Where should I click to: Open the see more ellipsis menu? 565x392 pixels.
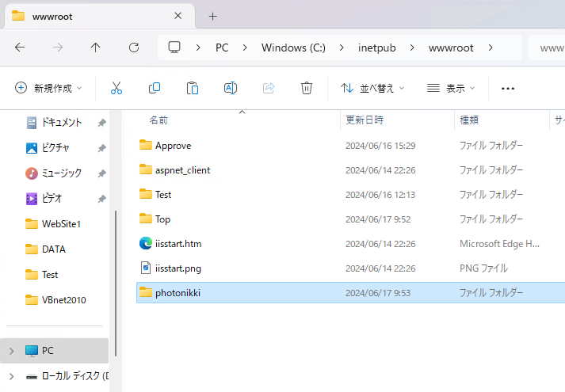[508, 88]
